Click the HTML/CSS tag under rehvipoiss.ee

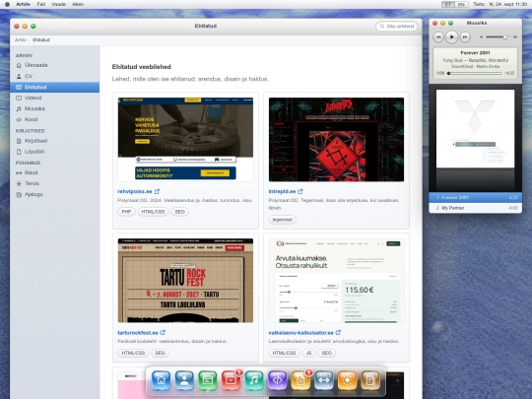[153, 212]
